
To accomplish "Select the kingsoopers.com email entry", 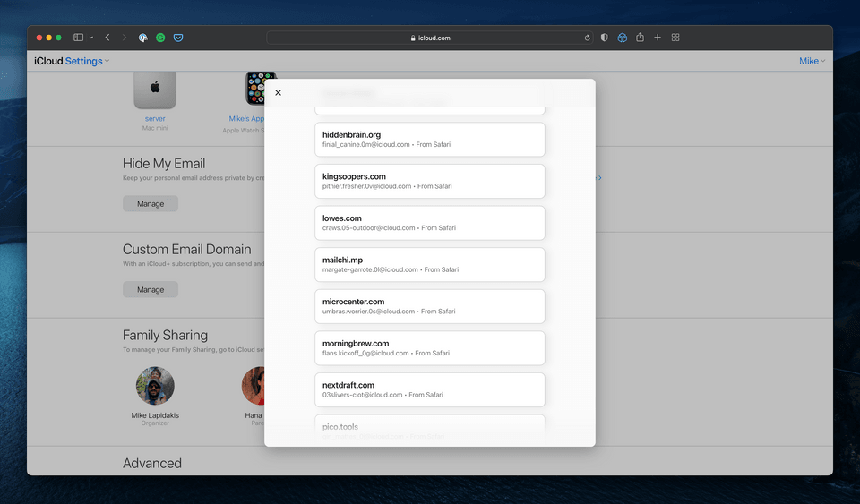I will pyautogui.click(x=430, y=181).
